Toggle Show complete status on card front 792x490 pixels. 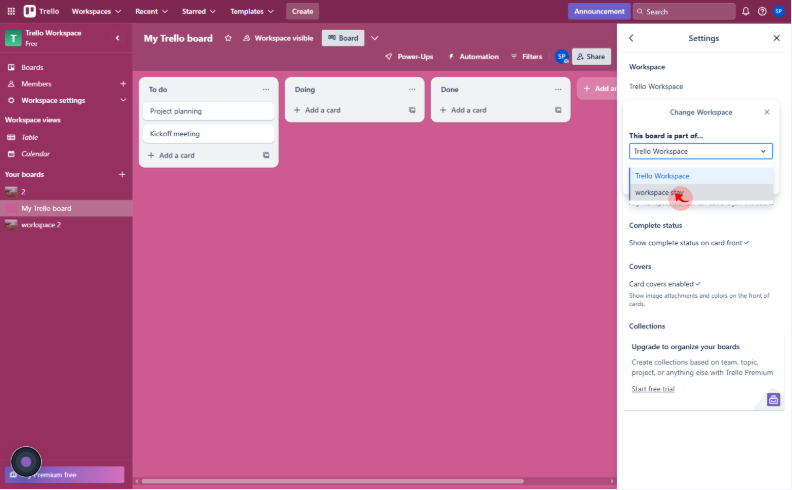(x=689, y=243)
